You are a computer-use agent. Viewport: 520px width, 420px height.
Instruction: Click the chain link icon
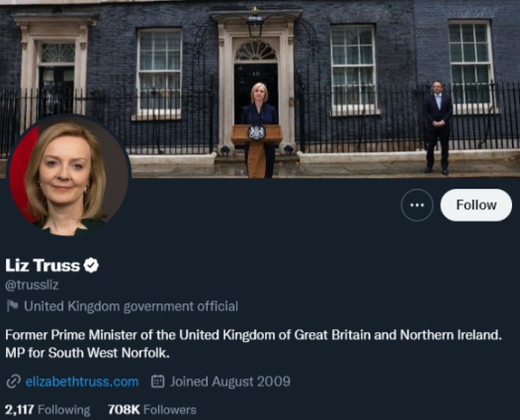[x=13, y=382]
